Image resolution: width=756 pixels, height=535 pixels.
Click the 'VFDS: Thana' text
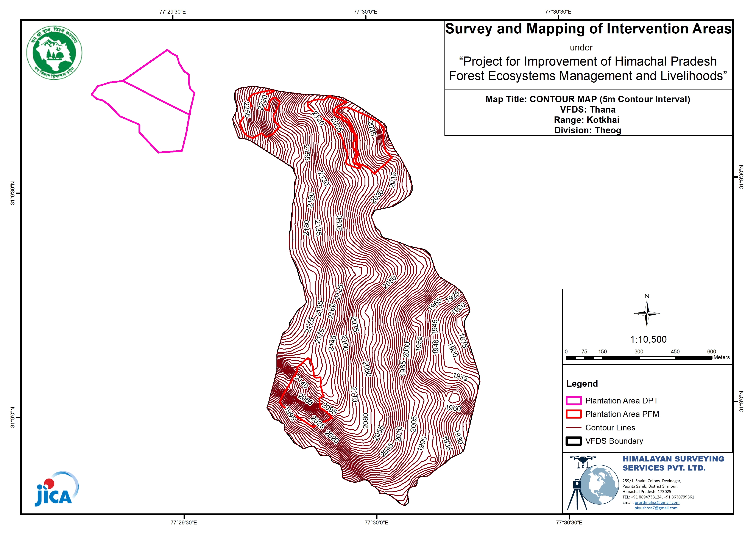(x=588, y=110)
